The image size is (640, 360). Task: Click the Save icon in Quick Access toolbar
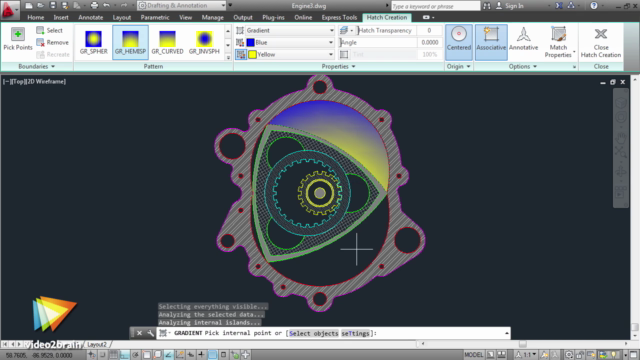pos(53,6)
